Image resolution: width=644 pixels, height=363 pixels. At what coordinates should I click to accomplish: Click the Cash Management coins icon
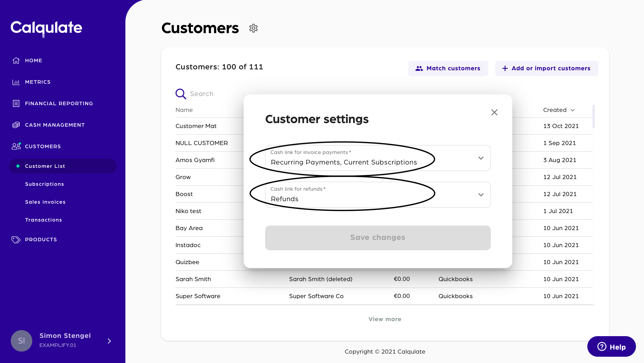pyautogui.click(x=16, y=125)
